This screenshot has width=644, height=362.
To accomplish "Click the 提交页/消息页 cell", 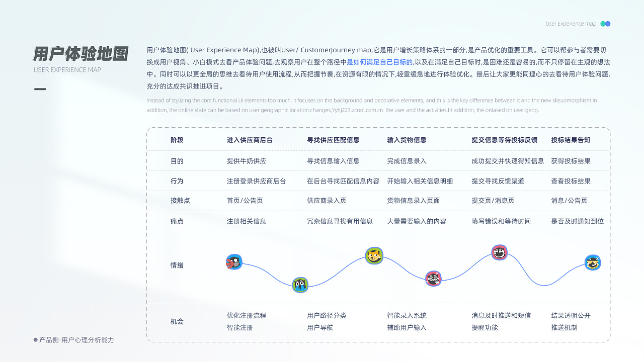I will 493,201.
